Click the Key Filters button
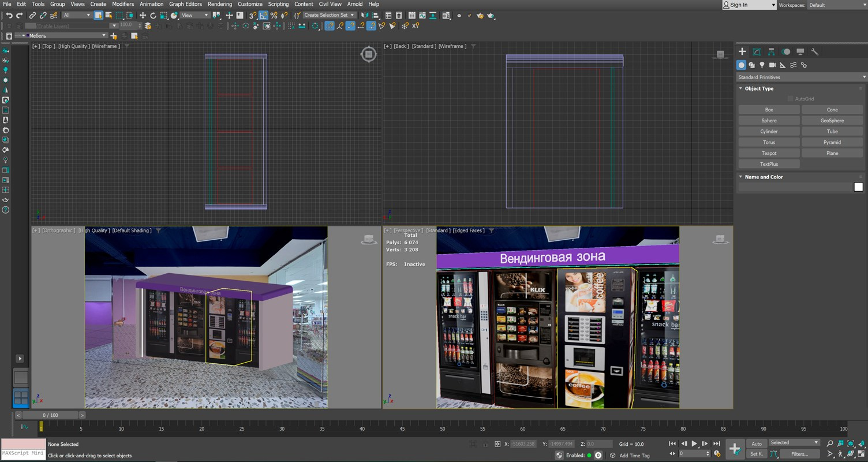The height and width of the screenshot is (462, 868). coord(799,454)
